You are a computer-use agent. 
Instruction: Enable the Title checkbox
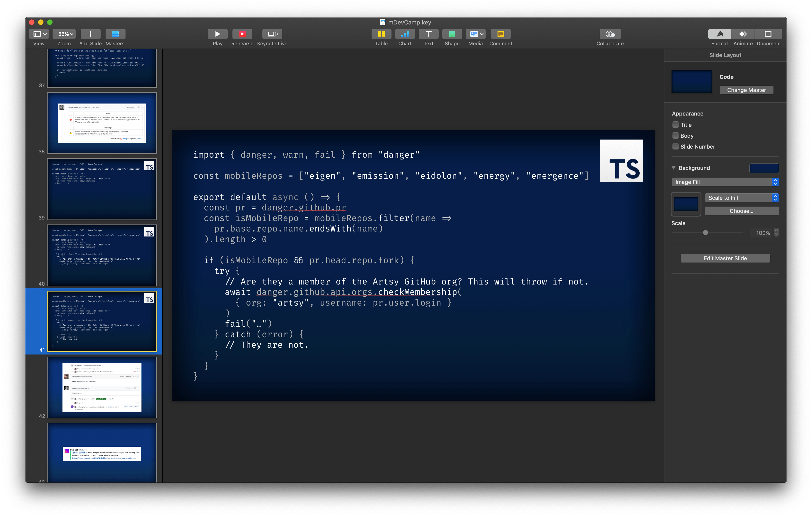pyautogui.click(x=675, y=125)
